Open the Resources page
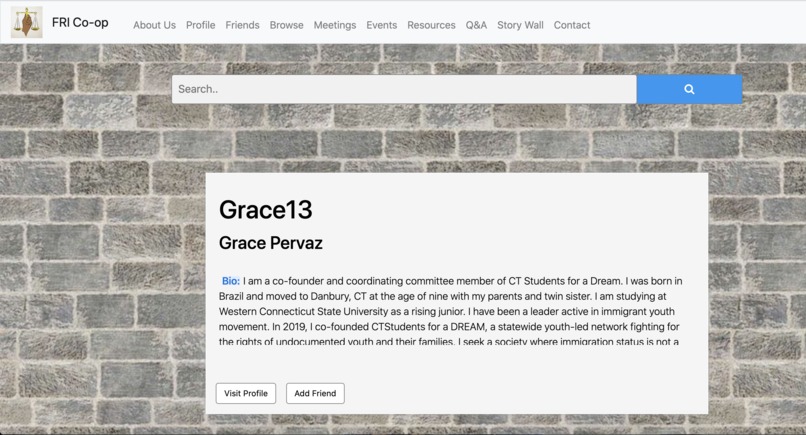Screen dimensions: 806x435 431,25
